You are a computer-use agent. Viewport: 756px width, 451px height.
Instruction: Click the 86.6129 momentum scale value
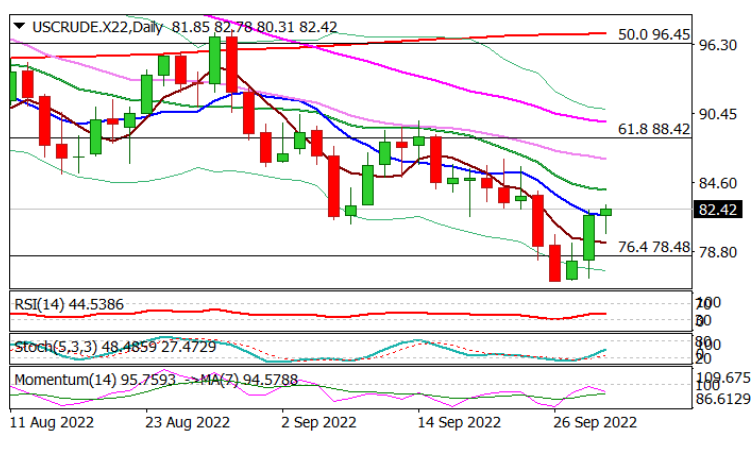(722, 399)
